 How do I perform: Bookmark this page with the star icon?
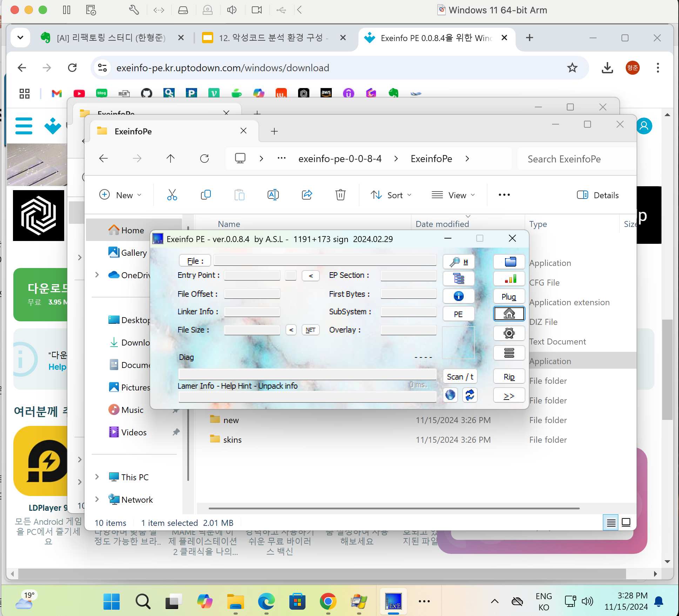pos(572,67)
